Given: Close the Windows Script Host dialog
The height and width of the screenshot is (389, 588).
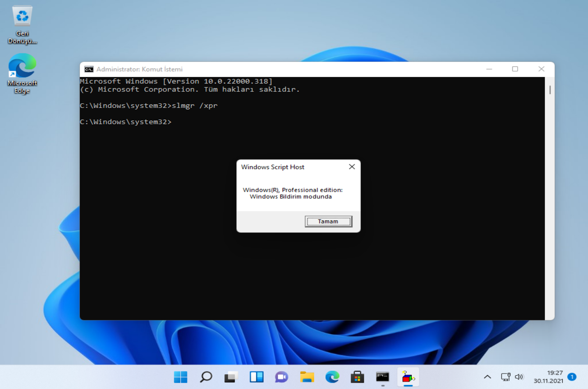Looking at the screenshot, I should tap(352, 167).
